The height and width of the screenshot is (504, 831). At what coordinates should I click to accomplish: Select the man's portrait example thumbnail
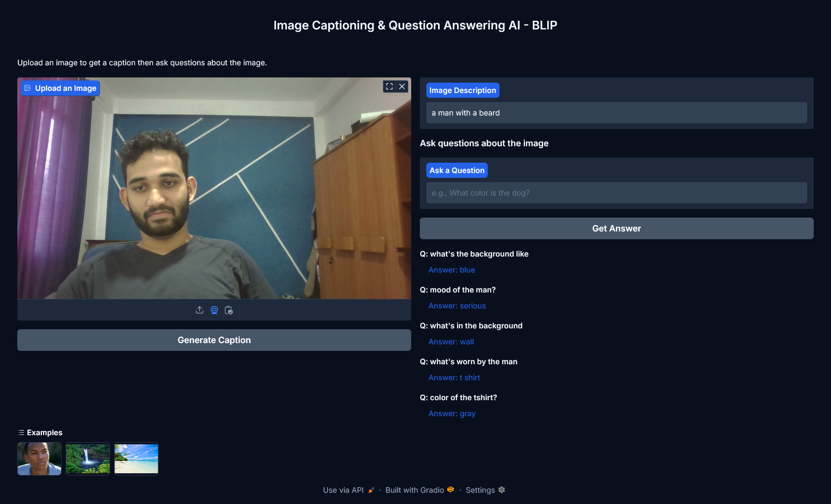(x=39, y=459)
